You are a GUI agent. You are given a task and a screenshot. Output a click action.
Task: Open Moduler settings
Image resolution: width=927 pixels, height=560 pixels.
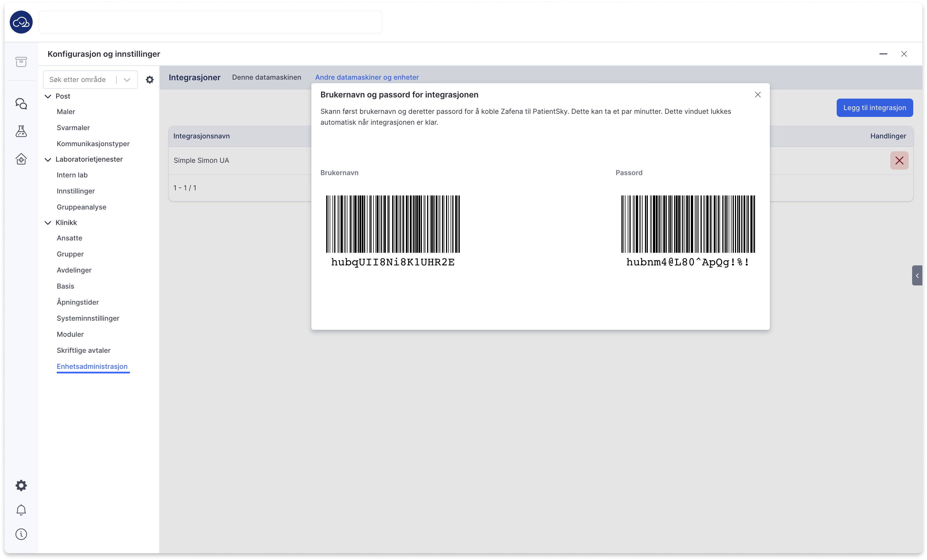pos(70,334)
